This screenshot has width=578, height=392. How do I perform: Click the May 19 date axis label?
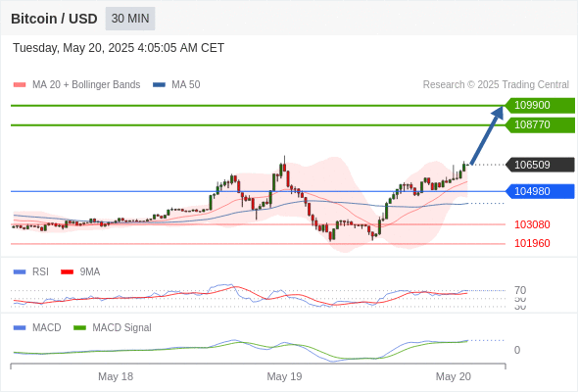click(284, 376)
